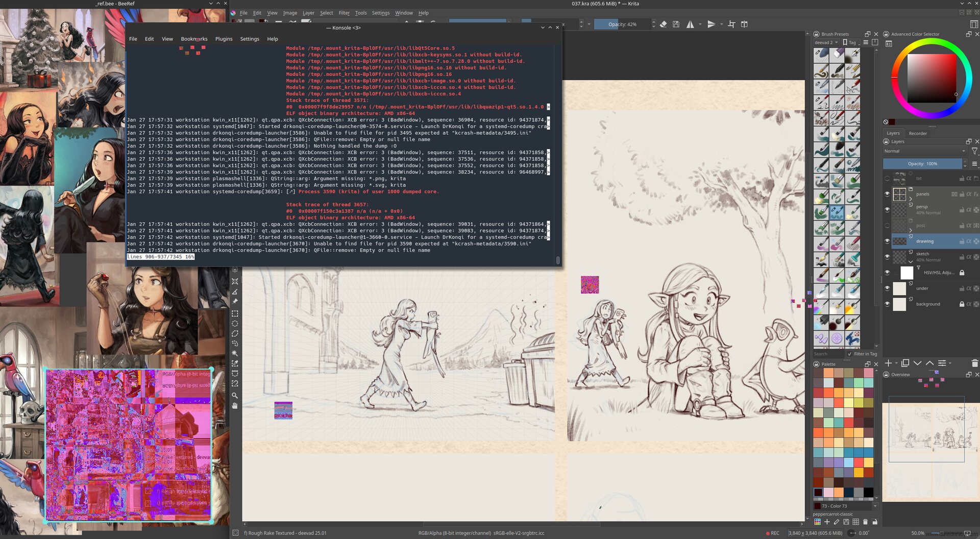This screenshot has width=980, height=539.
Task: Select the Pan hand tool
Action: click(x=235, y=406)
